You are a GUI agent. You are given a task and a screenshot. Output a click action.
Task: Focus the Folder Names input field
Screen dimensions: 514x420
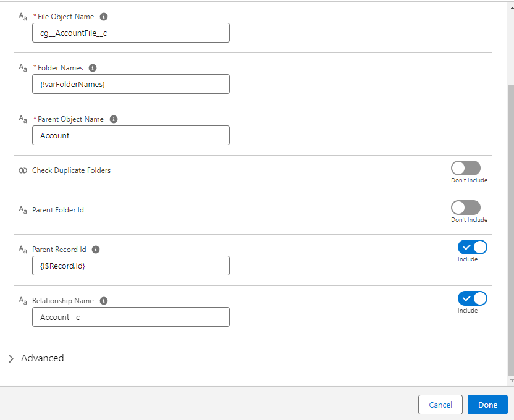pos(131,84)
